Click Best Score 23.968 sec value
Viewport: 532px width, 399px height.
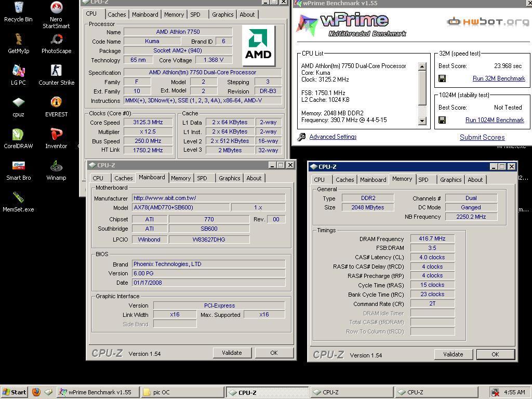(508, 66)
